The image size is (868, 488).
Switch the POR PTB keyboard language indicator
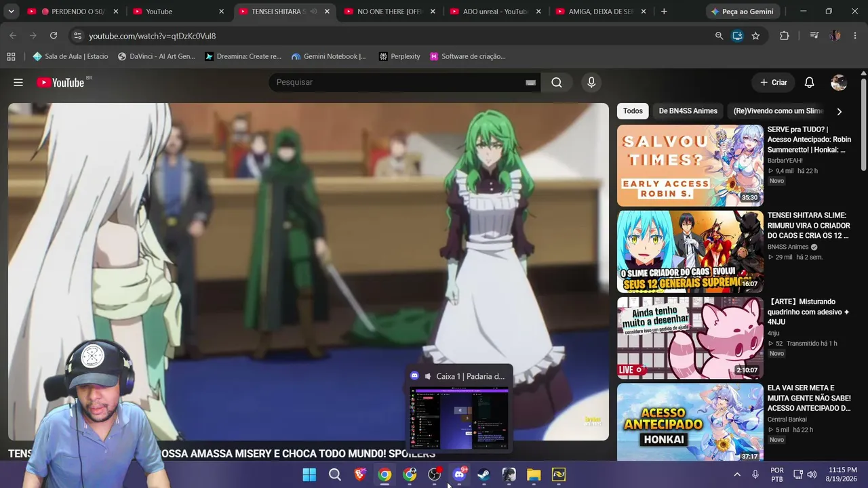pos(777,474)
